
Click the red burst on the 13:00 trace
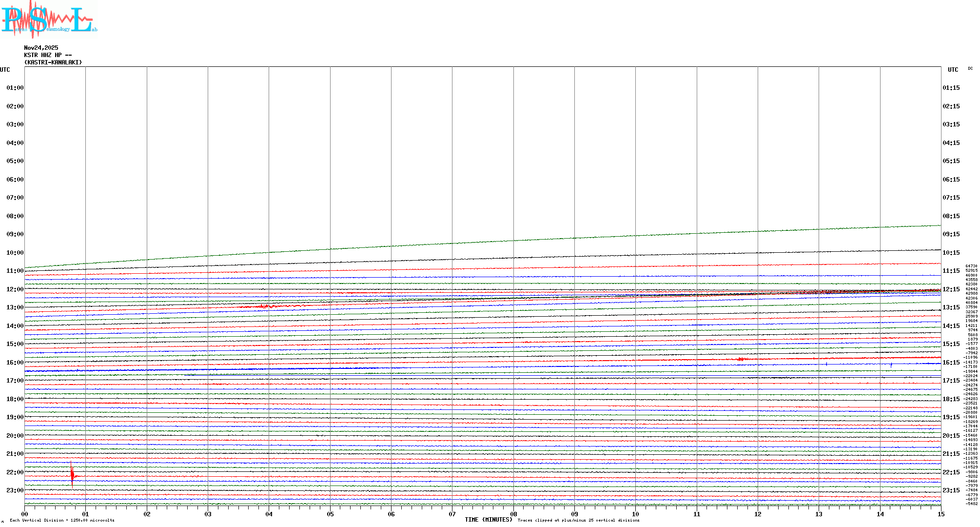point(265,306)
